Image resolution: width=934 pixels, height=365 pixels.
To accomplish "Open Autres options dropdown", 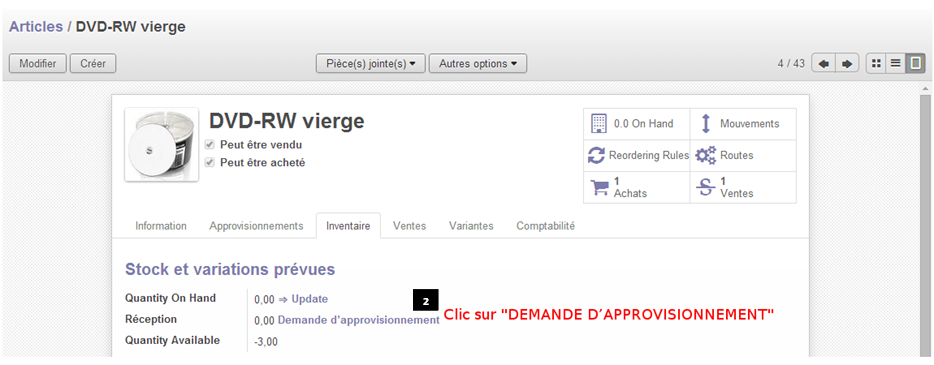I will pyautogui.click(x=478, y=64).
